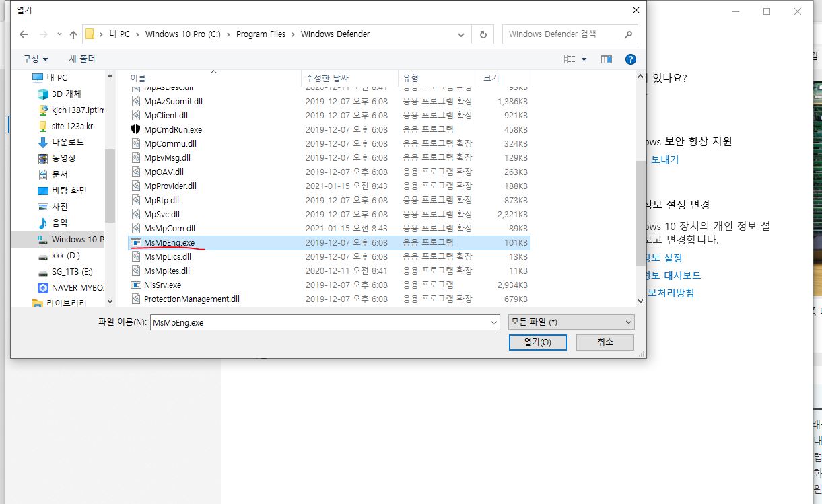Click the kkk (D:) drive icon

42,256
